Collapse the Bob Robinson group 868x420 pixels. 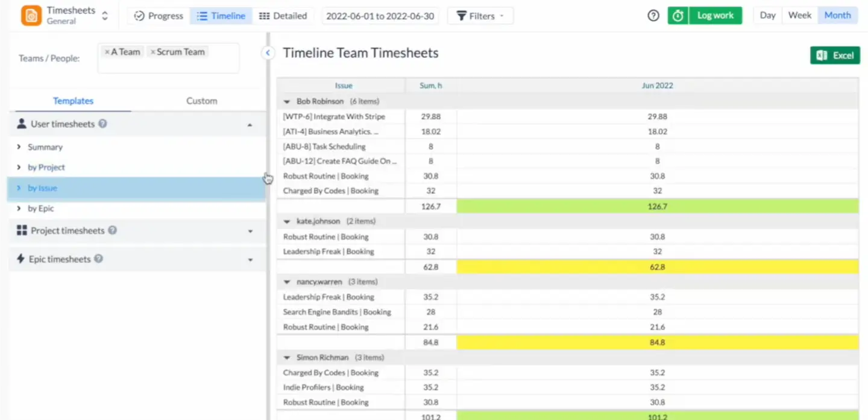(x=286, y=101)
